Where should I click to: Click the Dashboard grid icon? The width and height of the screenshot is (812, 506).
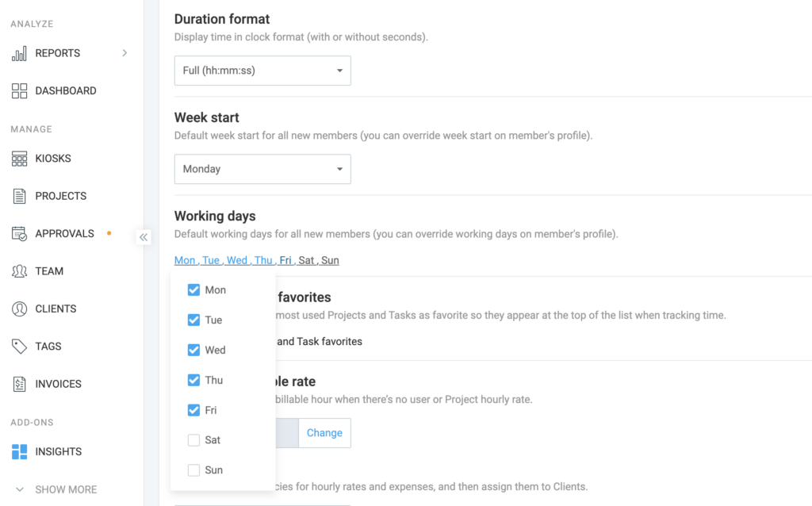(x=20, y=91)
